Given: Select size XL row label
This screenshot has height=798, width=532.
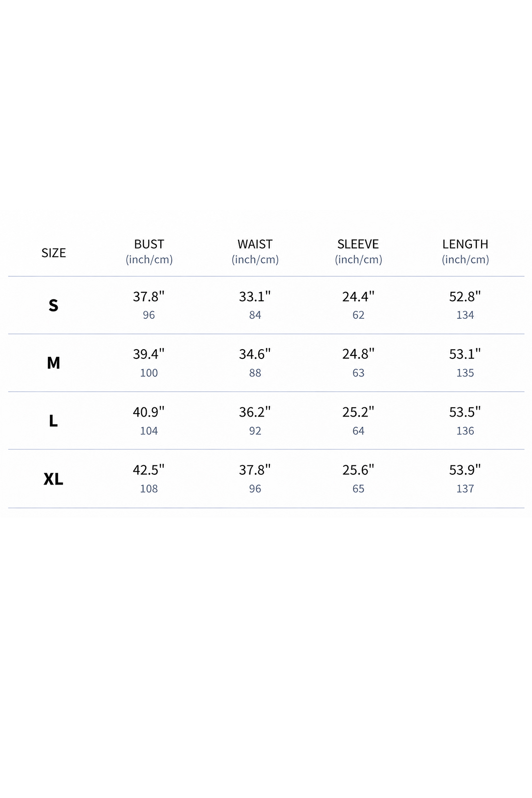Looking at the screenshot, I should click(53, 479).
